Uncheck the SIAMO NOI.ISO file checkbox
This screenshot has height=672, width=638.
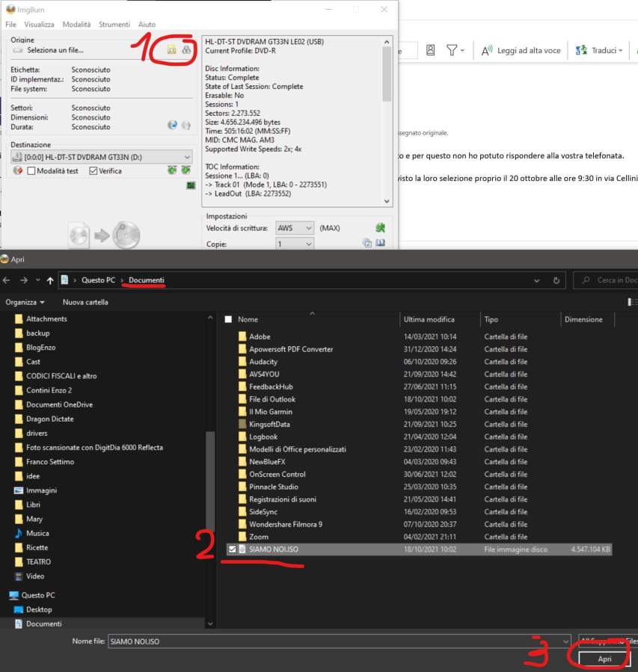click(230, 549)
